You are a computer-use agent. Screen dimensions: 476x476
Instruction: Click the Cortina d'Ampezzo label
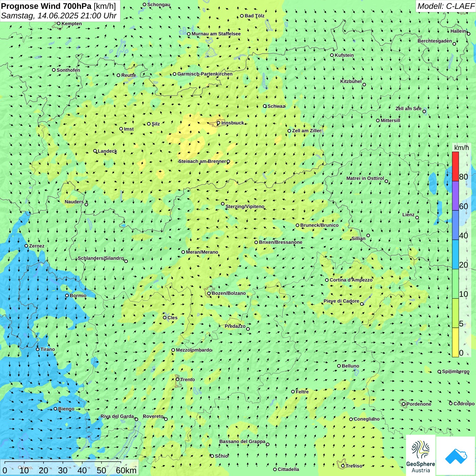point(351,280)
